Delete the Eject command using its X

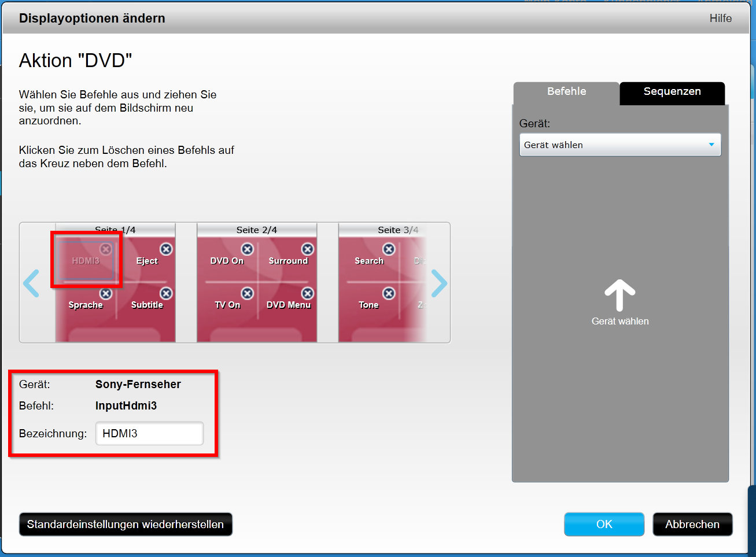166,249
